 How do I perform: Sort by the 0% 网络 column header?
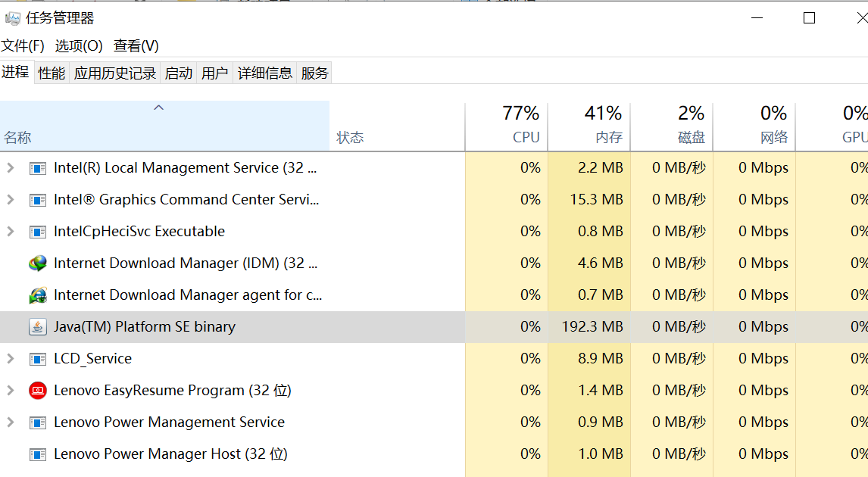coord(754,126)
